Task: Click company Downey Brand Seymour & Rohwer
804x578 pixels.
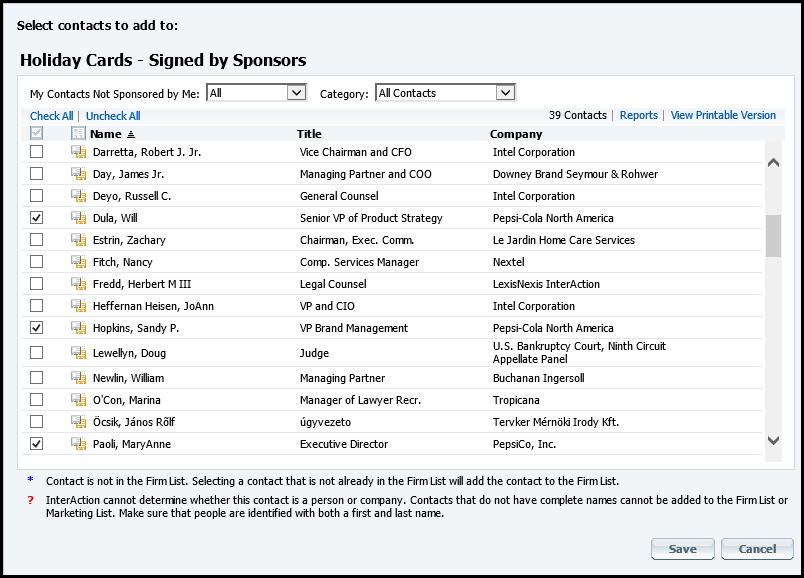Action: pos(575,174)
